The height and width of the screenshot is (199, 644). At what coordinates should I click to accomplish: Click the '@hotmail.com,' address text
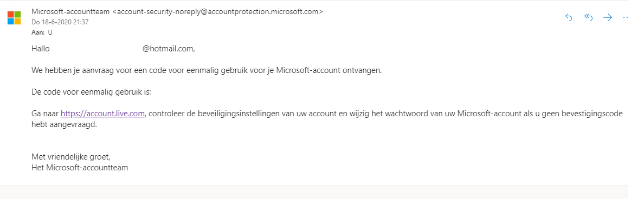coord(169,49)
